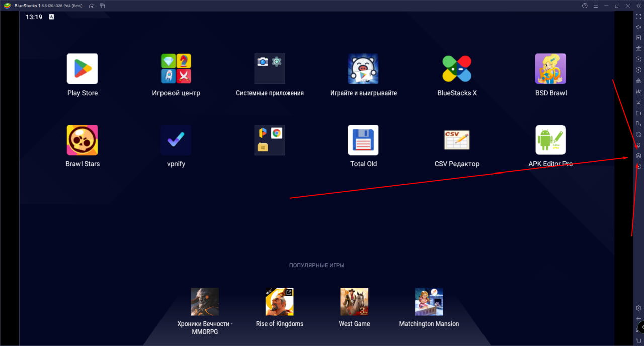The height and width of the screenshot is (346, 644).
Task: Click the set location pin icon
Action: pos(638,145)
